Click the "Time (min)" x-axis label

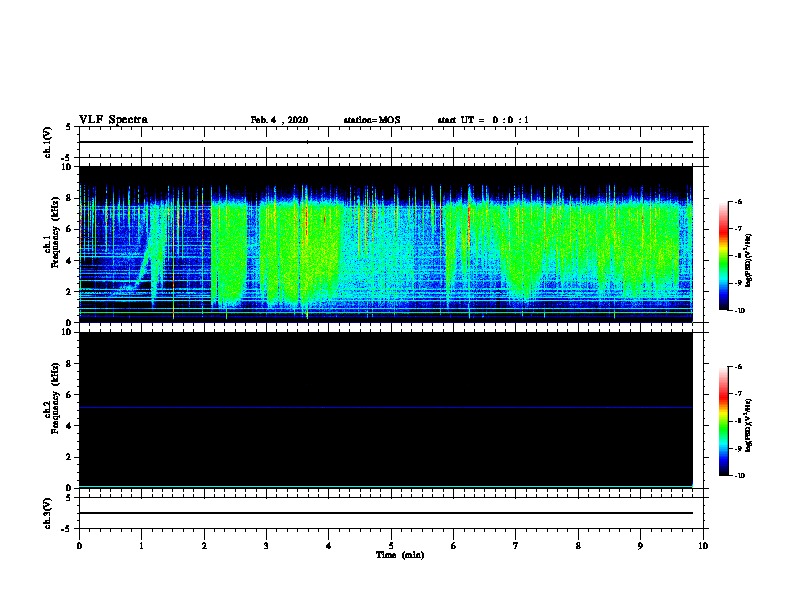click(x=400, y=555)
